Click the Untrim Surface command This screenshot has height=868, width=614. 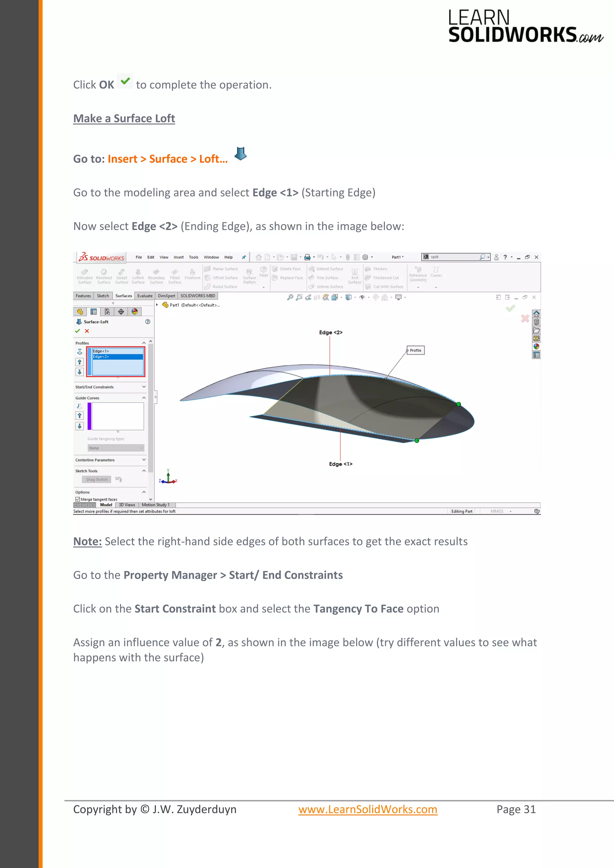click(x=326, y=287)
